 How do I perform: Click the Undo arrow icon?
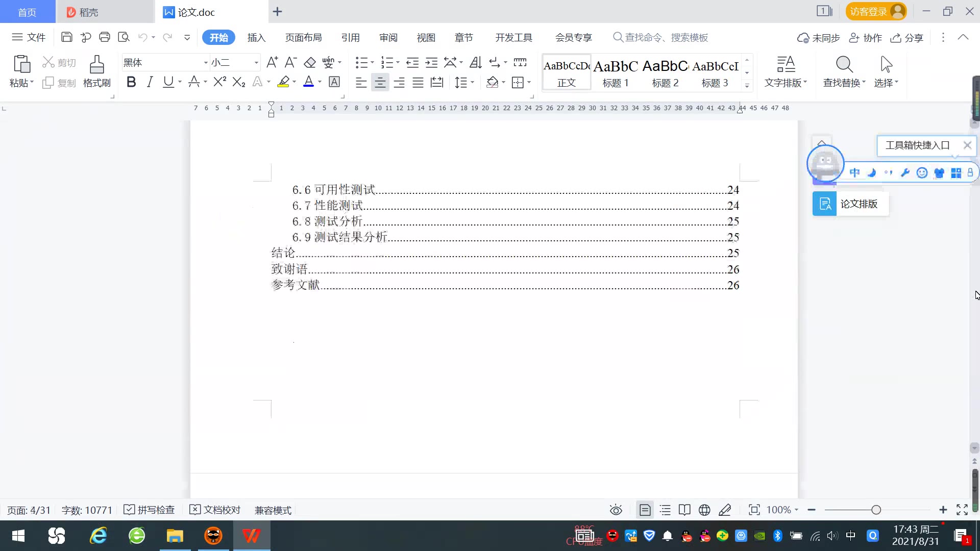point(143,37)
